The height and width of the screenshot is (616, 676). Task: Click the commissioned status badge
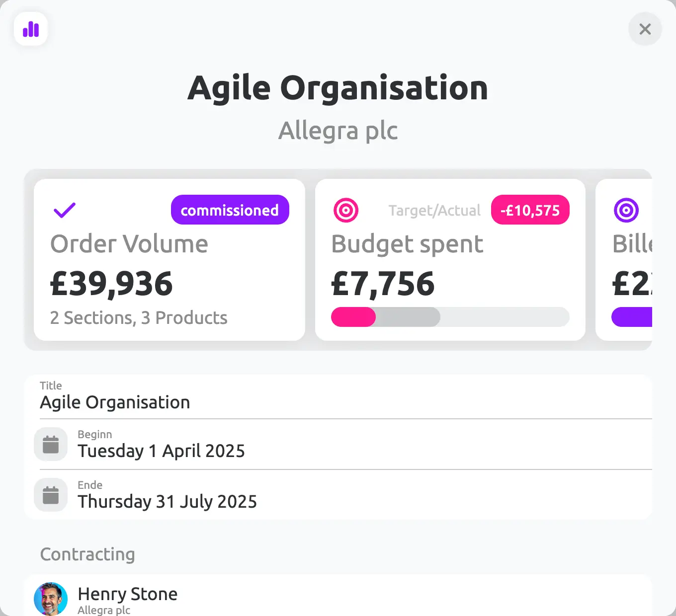pyautogui.click(x=230, y=210)
